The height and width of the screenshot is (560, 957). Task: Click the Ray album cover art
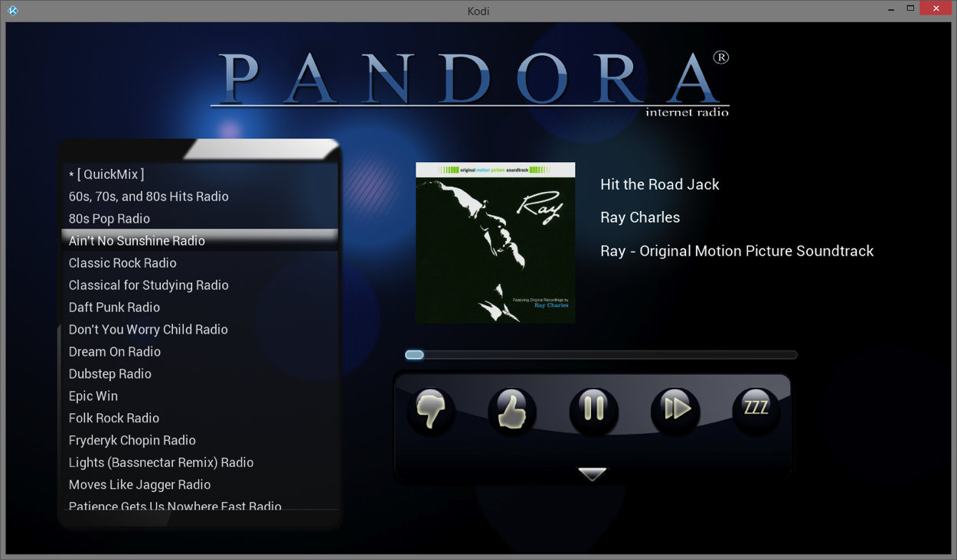point(495,243)
